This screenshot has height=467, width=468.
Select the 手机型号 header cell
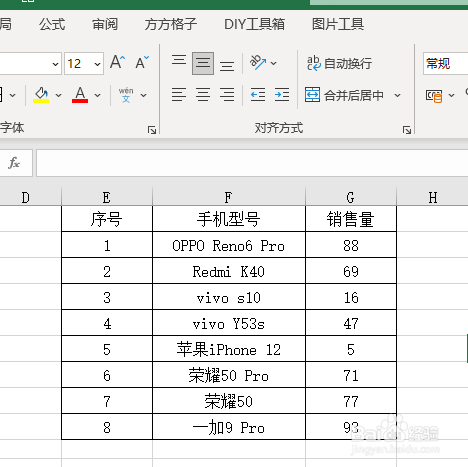[x=229, y=219]
